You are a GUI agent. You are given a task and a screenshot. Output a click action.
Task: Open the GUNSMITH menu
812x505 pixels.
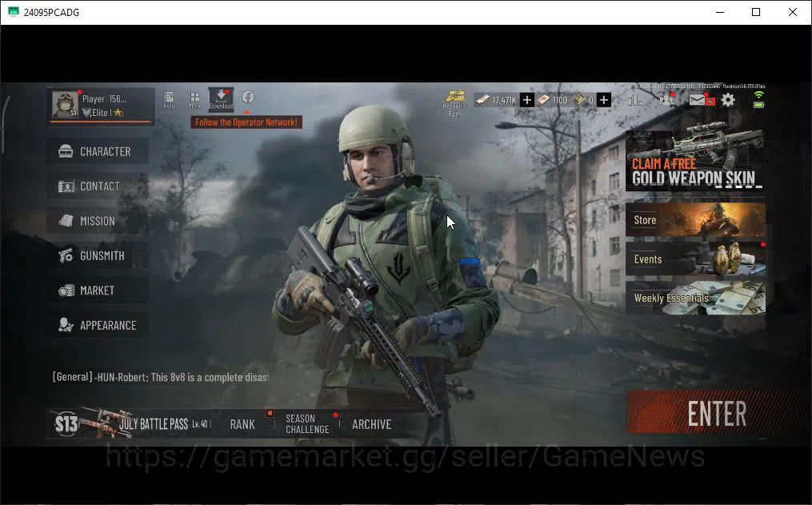[98, 255]
